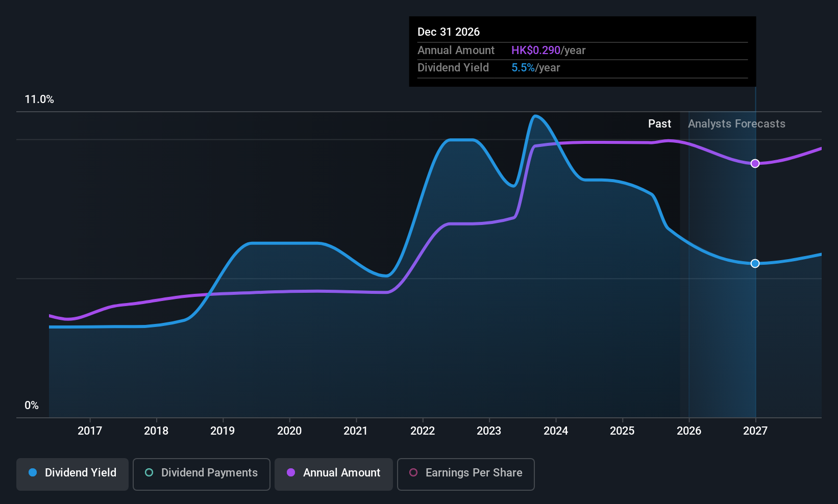Select the blue marker on the Dividend Yield curve
838x504 pixels.
coord(755,263)
